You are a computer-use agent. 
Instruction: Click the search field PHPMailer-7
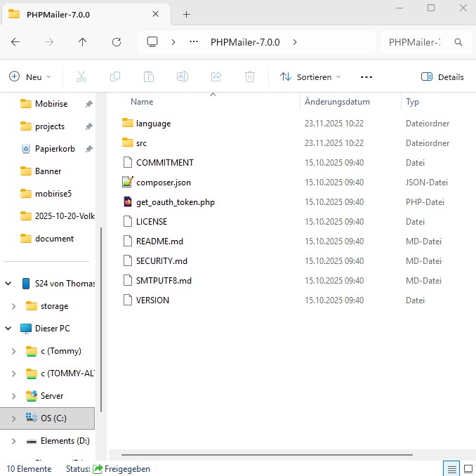pyautogui.click(x=414, y=42)
